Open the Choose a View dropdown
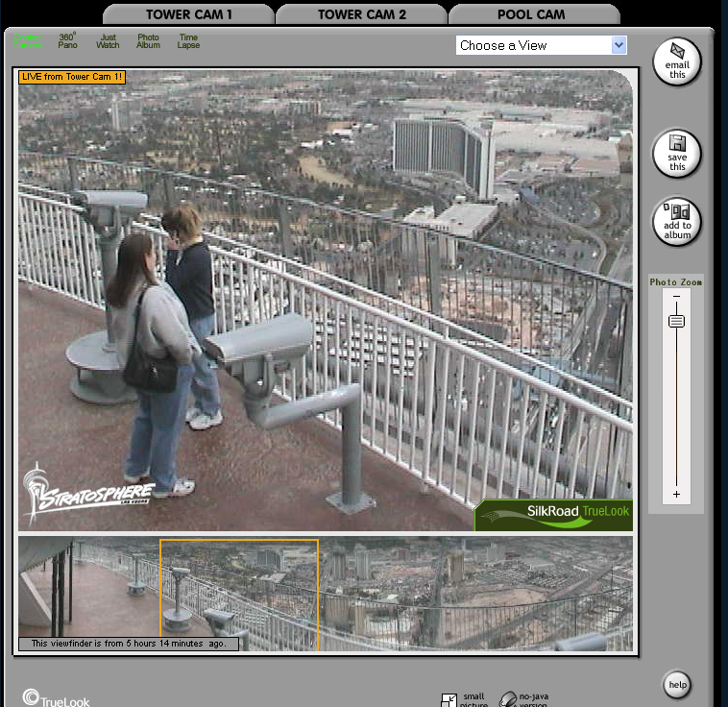This screenshot has width=728, height=707. pyautogui.click(x=541, y=45)
